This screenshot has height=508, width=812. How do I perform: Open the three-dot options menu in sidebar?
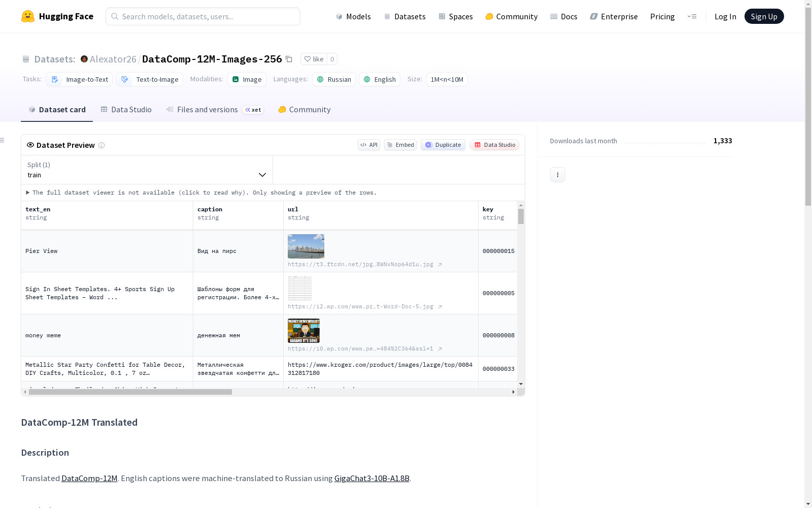coord(558,175)
